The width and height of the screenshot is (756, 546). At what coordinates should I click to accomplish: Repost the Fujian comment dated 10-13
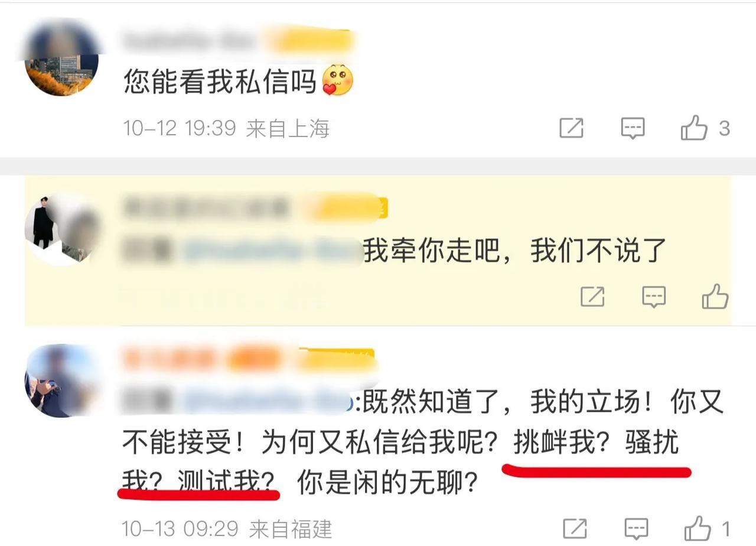click(575, 528)
